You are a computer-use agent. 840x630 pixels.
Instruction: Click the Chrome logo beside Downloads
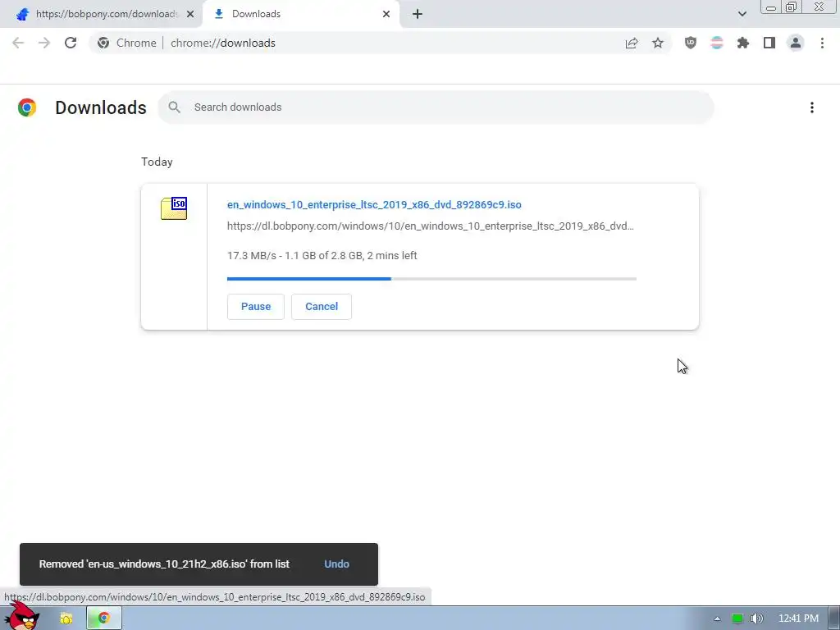click(27, 107)
